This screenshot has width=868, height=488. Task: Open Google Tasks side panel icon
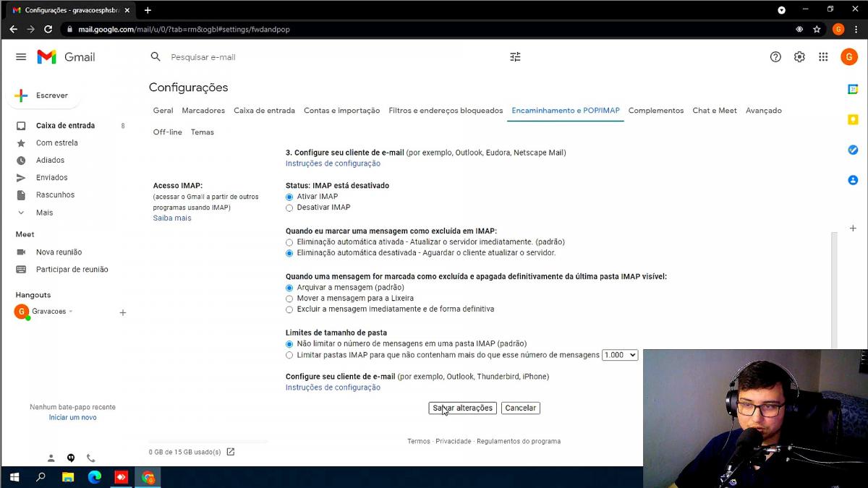click(853, 150)
